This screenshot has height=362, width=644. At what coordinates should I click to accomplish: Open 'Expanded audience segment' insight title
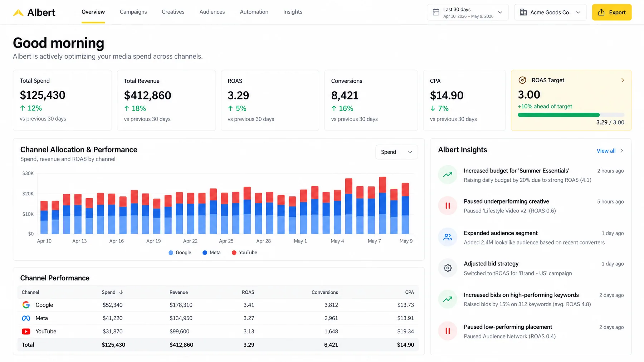(x=501, y=233)
